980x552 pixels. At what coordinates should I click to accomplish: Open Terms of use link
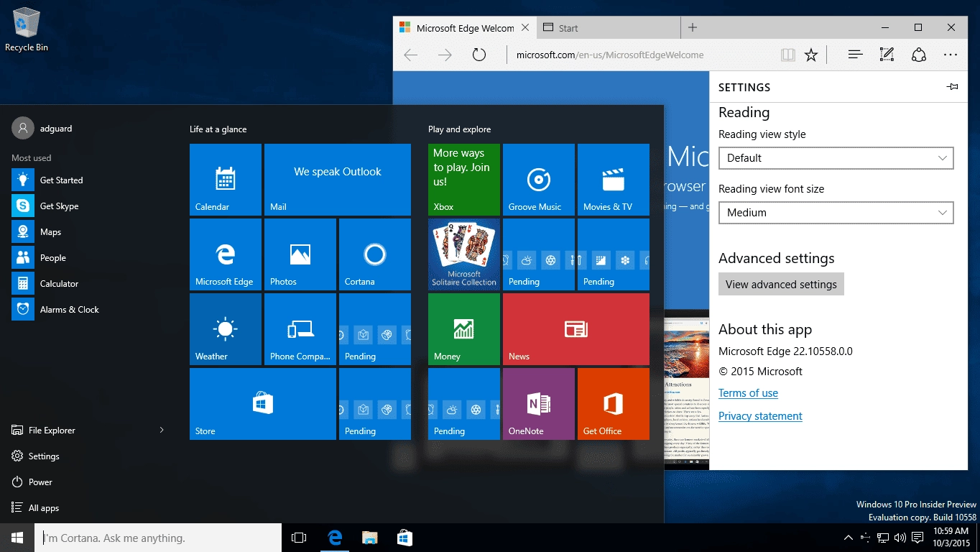(x=748, y=393)
